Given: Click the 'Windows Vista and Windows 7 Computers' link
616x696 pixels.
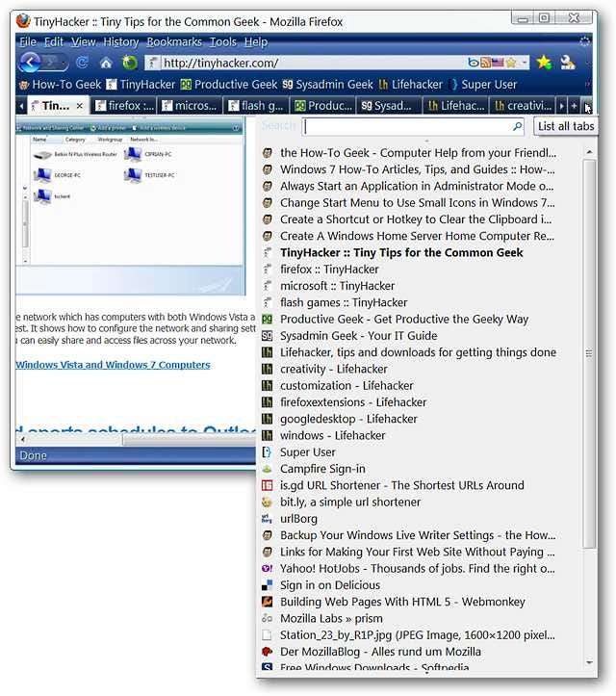Looking at the screenshot, I should (114, 365).
